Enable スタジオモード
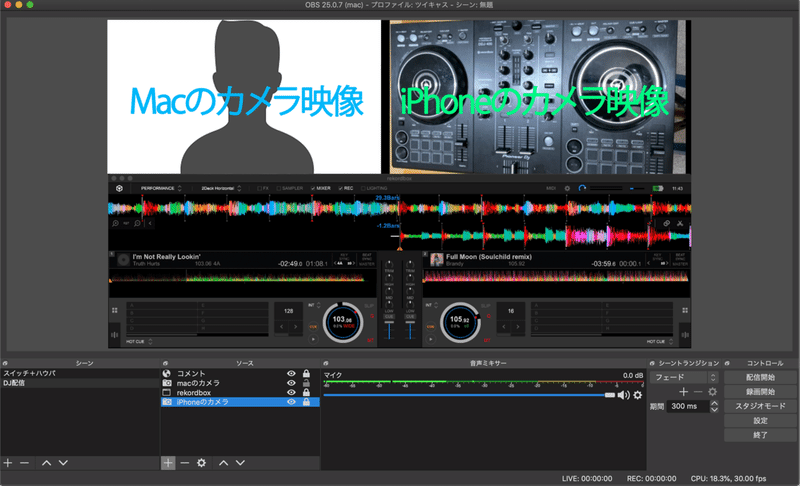This screenshot has width=800, height=486. (x=760, y=406)
